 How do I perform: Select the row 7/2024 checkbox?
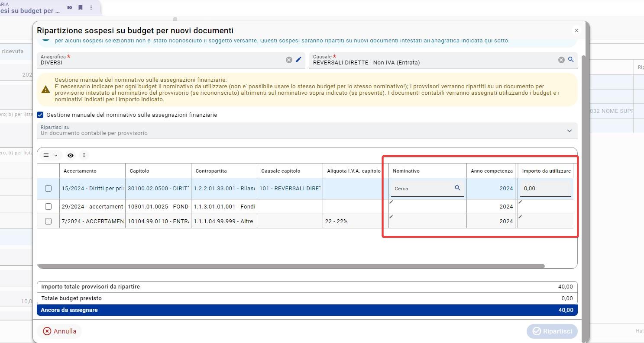tap(48, 221)
